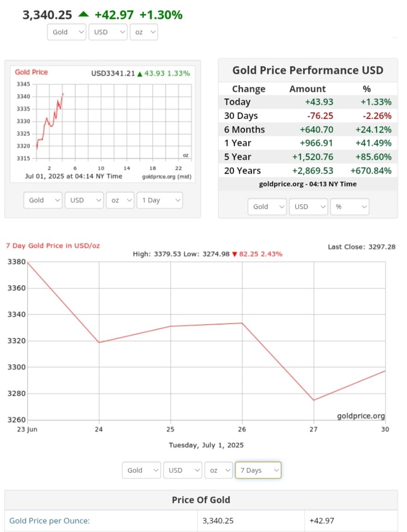Open the % dropdown in Performance panel
The image size is (407, 532).
click(350, 207)
